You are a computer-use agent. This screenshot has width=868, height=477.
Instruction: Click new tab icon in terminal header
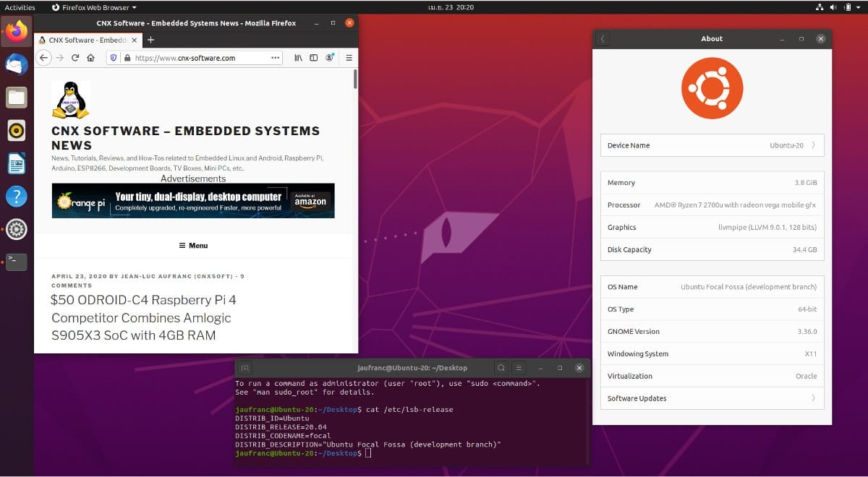(x=244, y=368)
